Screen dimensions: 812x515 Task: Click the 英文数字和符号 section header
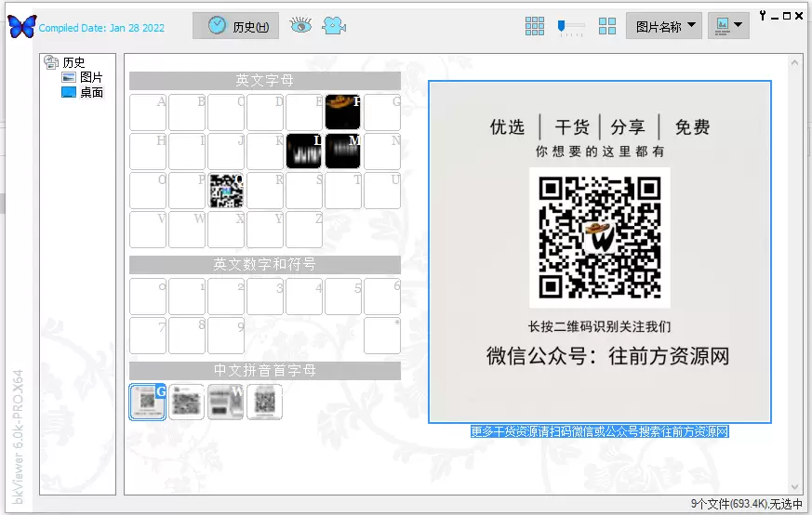[x=265, y=265]
